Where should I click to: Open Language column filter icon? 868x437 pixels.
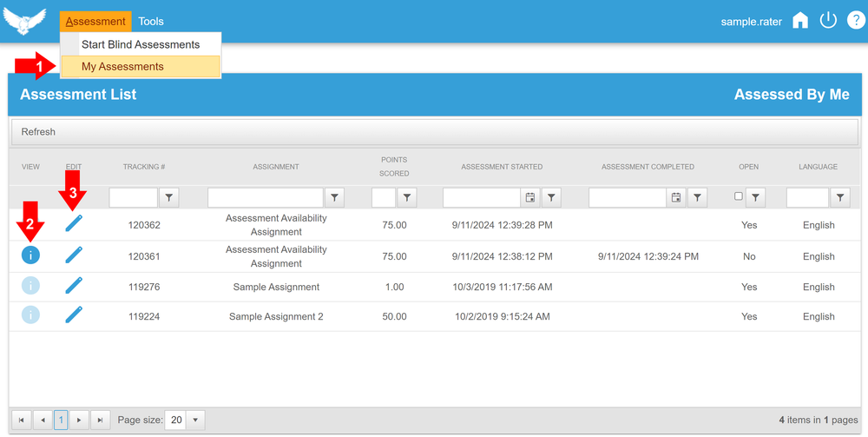click(x=839, y=198)
